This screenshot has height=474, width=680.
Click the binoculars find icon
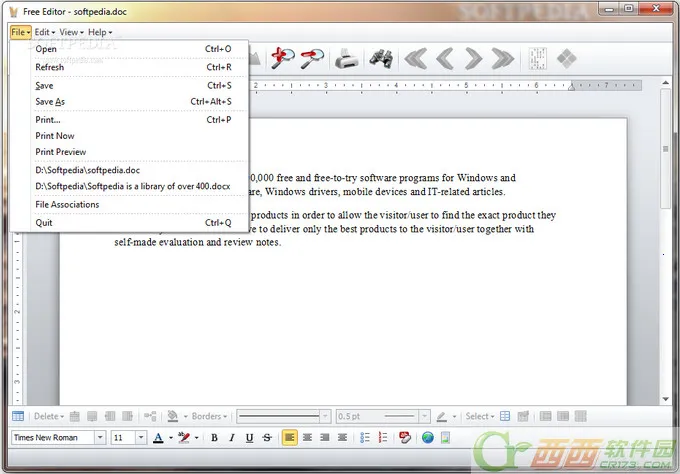[380, 58]
